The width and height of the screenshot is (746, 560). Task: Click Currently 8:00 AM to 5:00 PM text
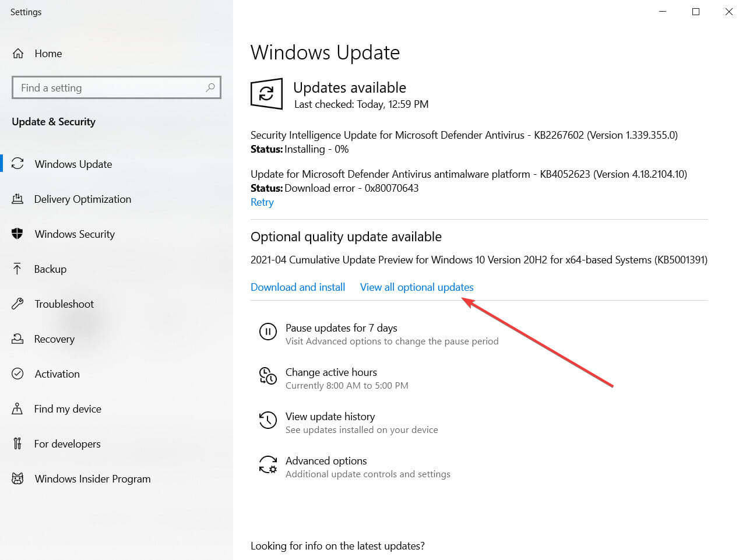(x=347, y=386)
